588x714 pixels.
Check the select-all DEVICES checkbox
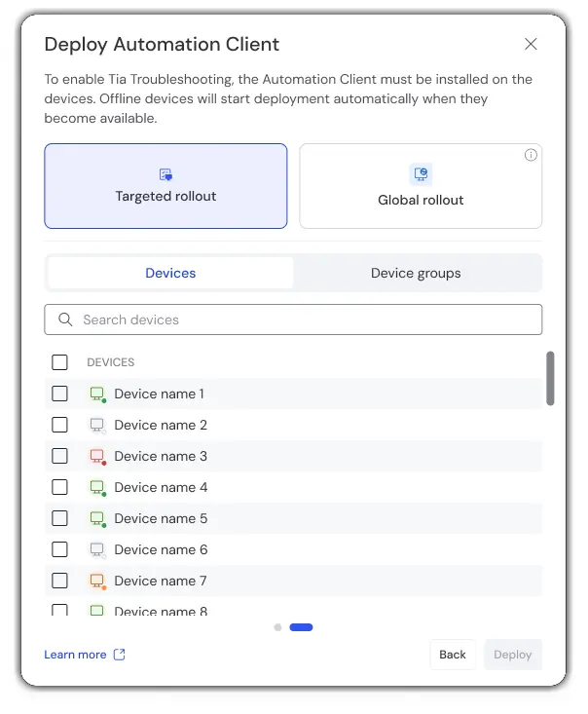pos(59,362)
